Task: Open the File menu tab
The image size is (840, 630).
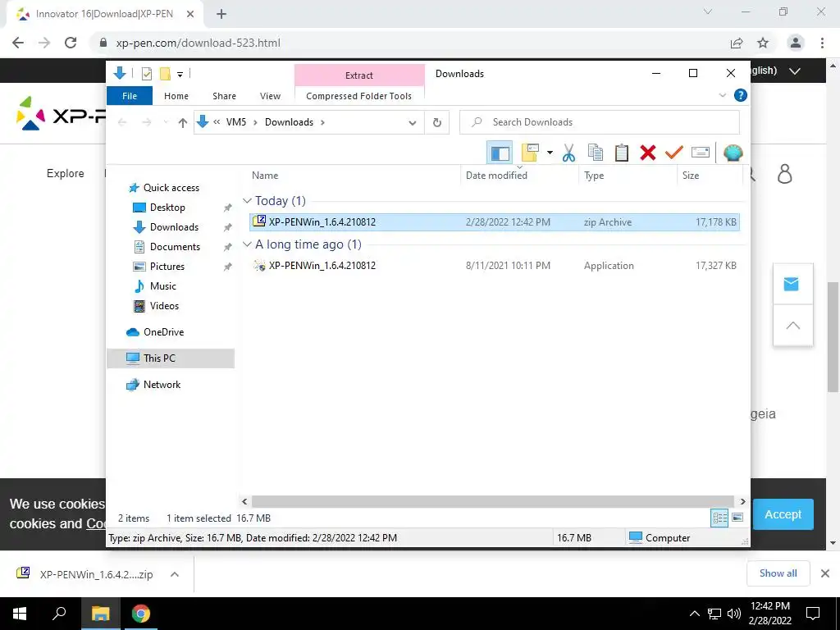Action: 130,96
